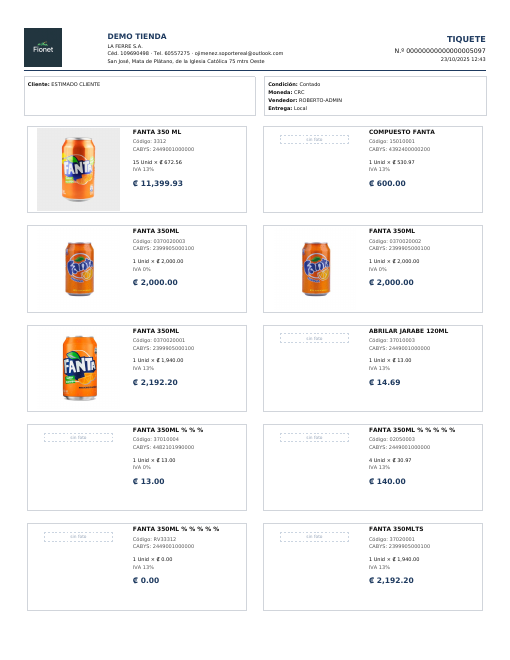Click the ₡ 140.00 item total
The height and width of the screenshot is (660, 510).
pos(387,481)
